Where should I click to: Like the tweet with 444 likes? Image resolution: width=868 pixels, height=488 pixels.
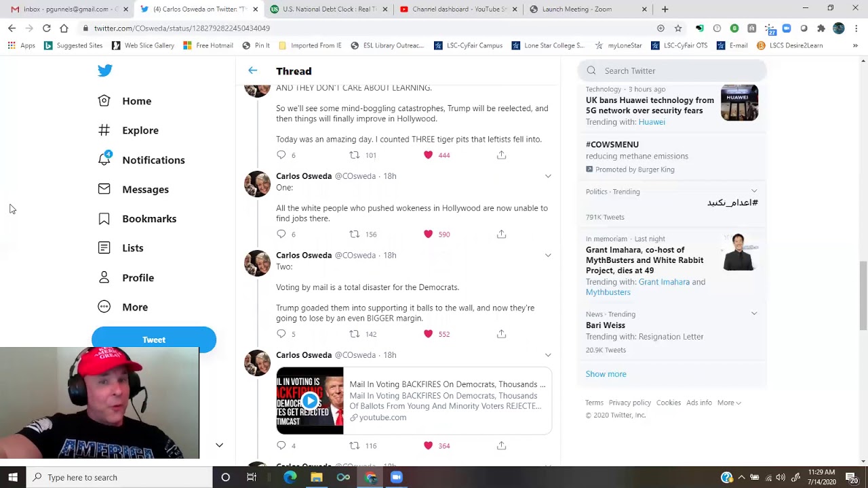pyautogui.click(x=428, y=155)
